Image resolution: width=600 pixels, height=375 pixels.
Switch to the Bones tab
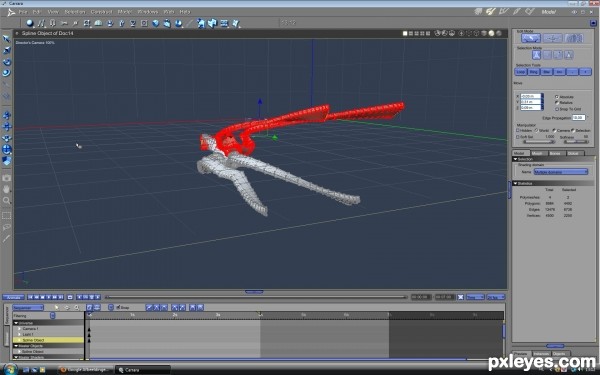(555, 153)
